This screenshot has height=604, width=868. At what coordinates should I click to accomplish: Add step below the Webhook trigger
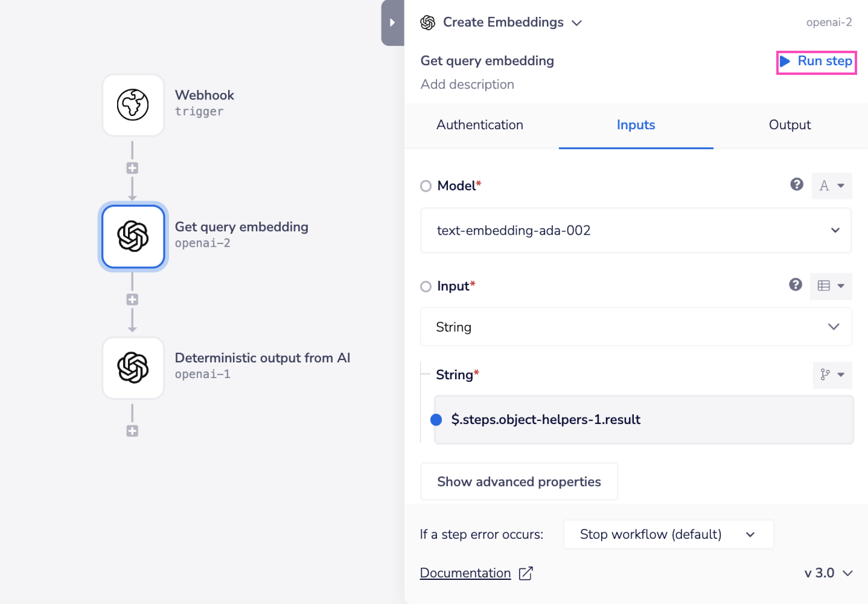pyautogui.click(x=132, y=168)
